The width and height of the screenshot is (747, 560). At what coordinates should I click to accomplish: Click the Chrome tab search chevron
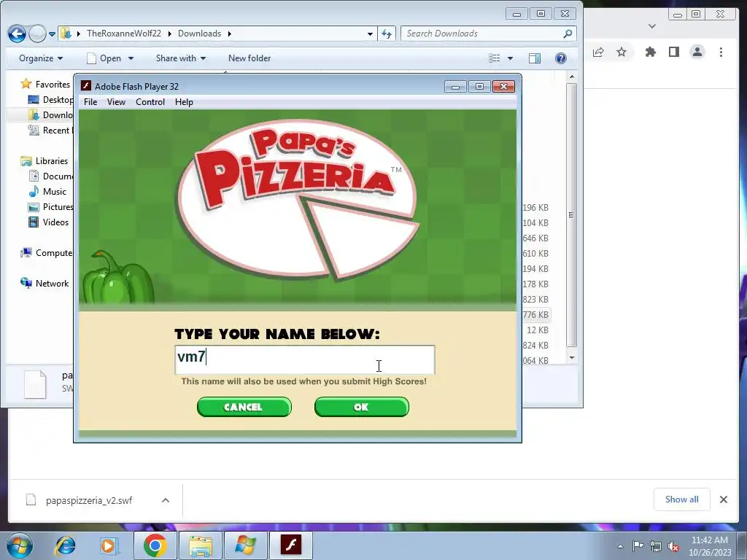pos(652,26)
